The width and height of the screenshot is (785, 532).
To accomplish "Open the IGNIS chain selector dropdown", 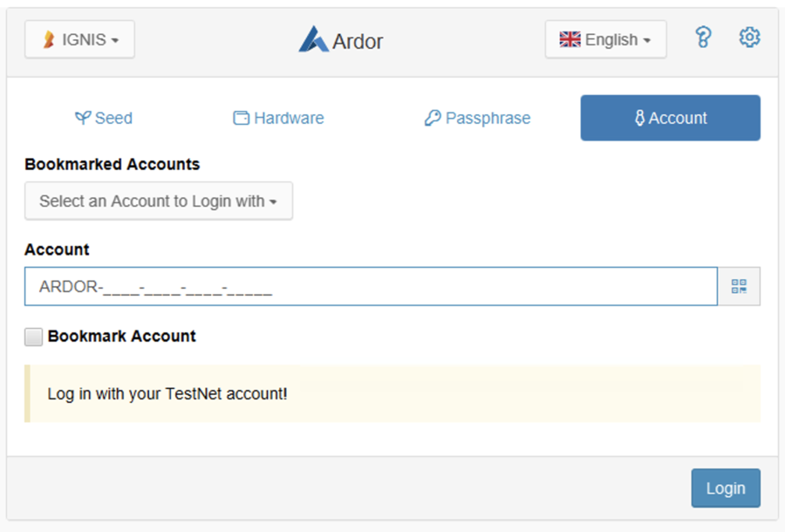I will 79,38.
